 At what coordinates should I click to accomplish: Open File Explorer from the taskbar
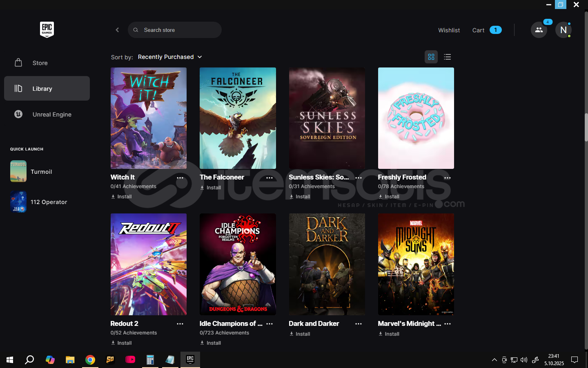70,360
